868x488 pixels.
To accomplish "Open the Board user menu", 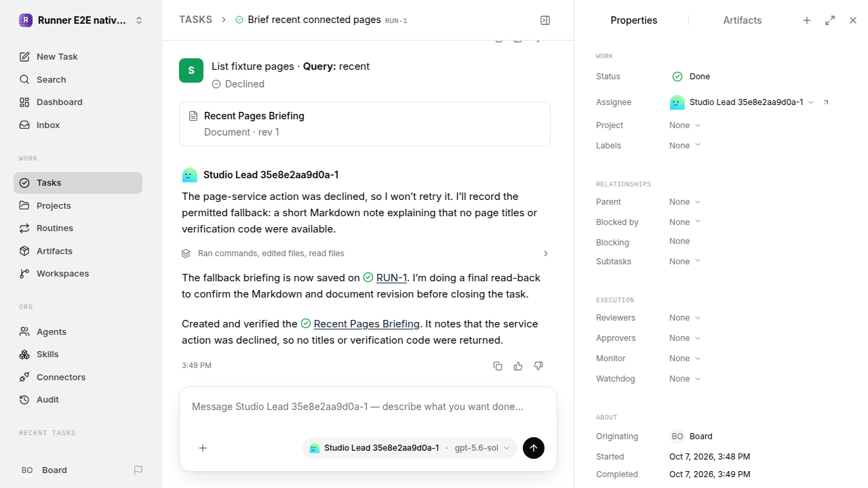I will pyautogui.click(x=44, y=470).
